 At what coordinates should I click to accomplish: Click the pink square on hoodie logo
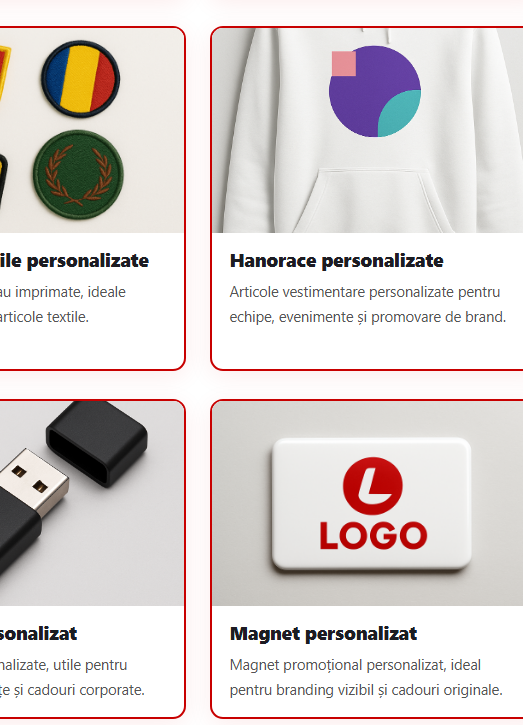(344, 63)
